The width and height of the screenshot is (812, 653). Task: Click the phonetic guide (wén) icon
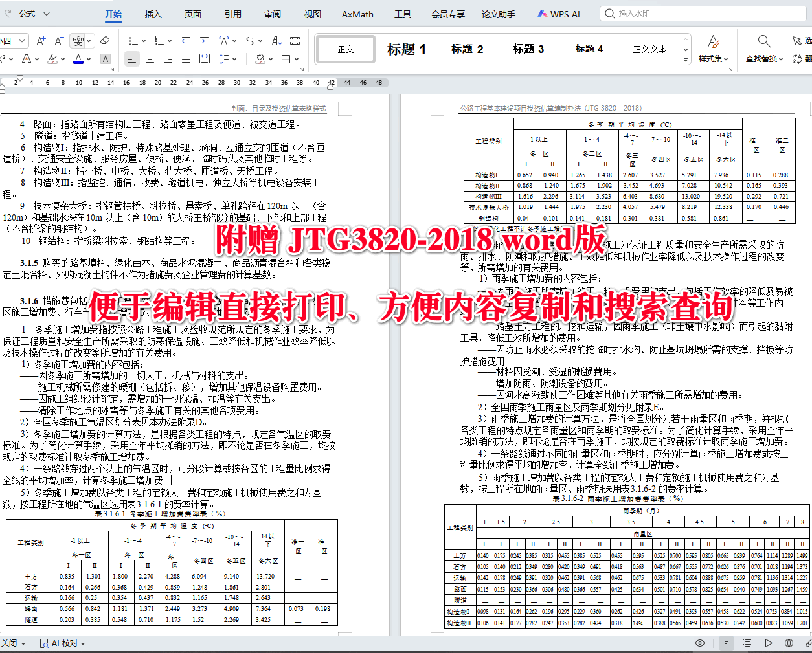pos(78,41)
